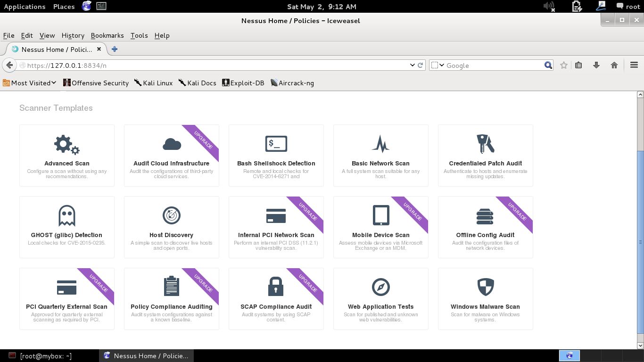
Task: Select the GHOST (glibc) Detection ghost icon
Action: [67, 216]
